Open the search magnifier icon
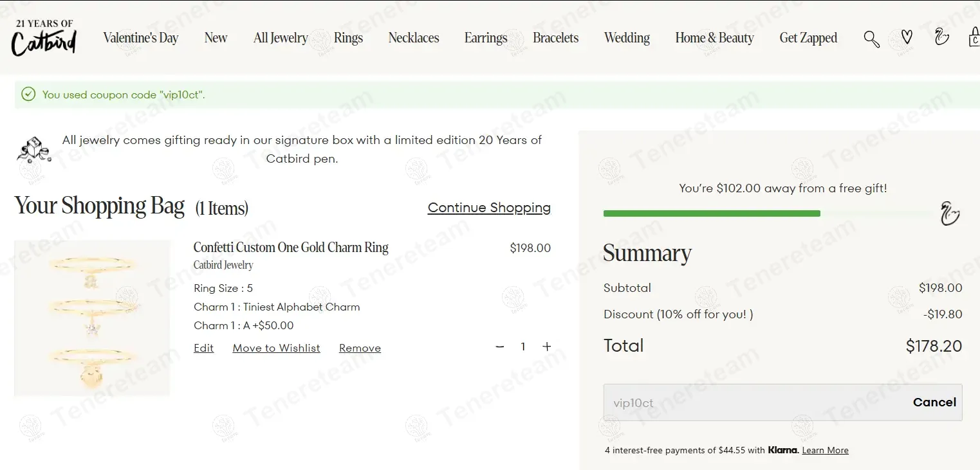 871,39
